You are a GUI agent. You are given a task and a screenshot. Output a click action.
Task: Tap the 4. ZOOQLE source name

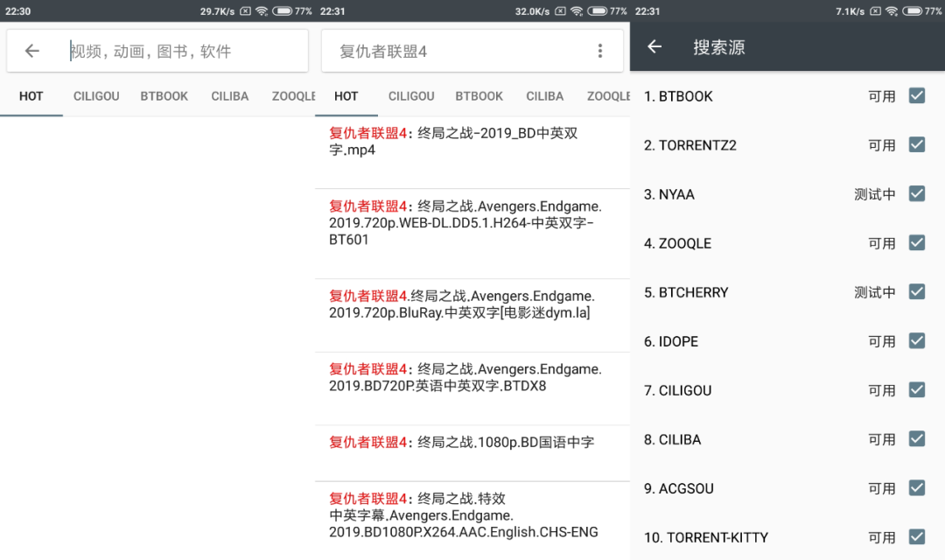point(677,243)
